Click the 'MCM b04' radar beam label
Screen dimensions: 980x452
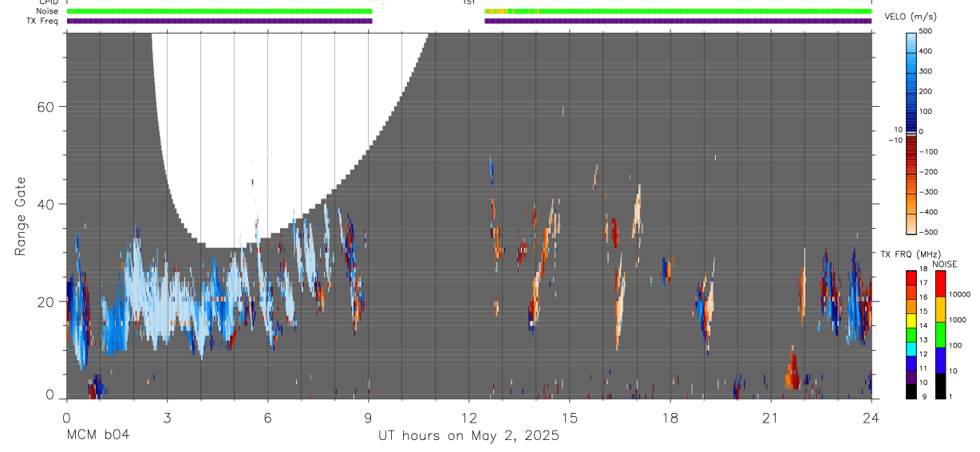click(x=97, y=436)
